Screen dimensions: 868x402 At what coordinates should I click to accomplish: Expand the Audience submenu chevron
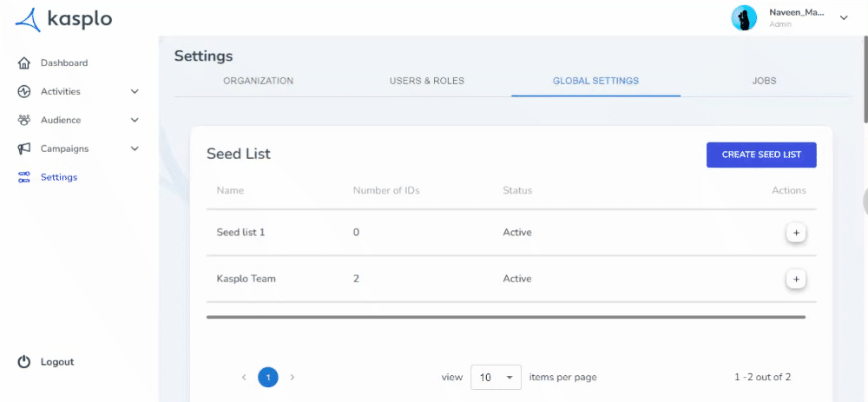coord(135,120)
